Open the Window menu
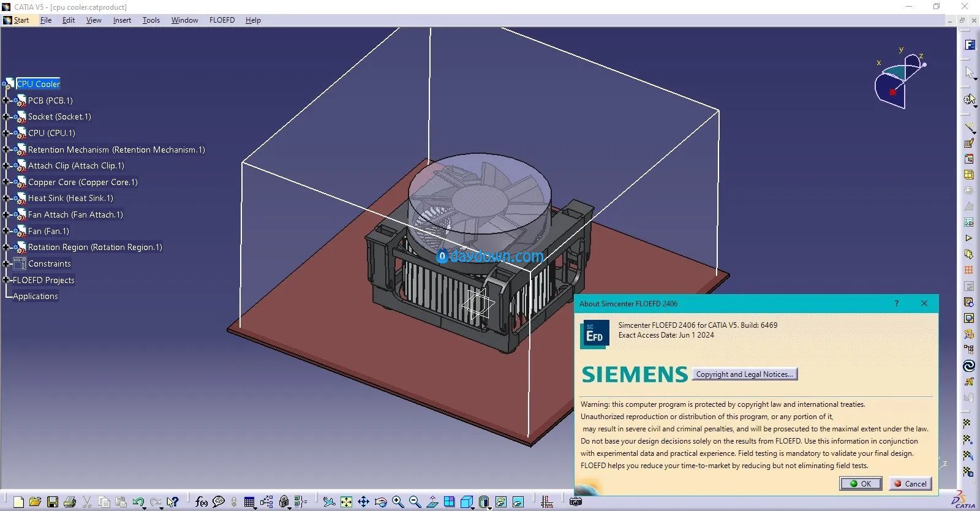 point(184,20)
